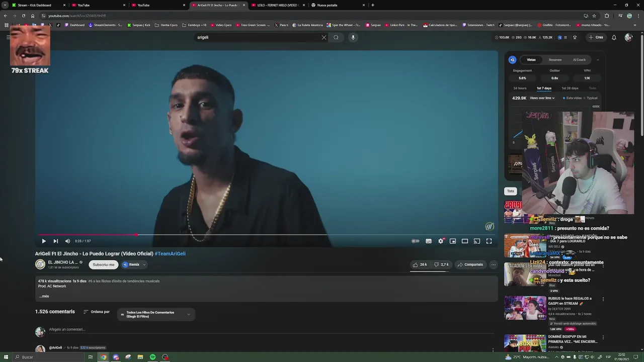Dislike the video (2,7 k)
Viewport: 644px width, 362px height.
[441, 264]
